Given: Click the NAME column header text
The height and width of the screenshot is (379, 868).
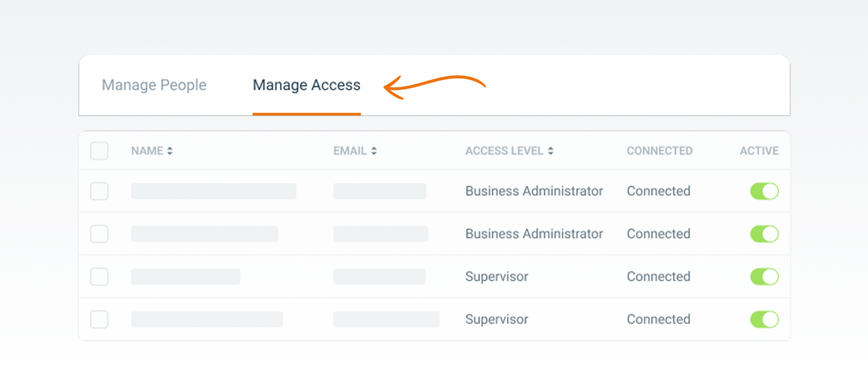Looking at the screenshot, I should (x=147, y=151).
